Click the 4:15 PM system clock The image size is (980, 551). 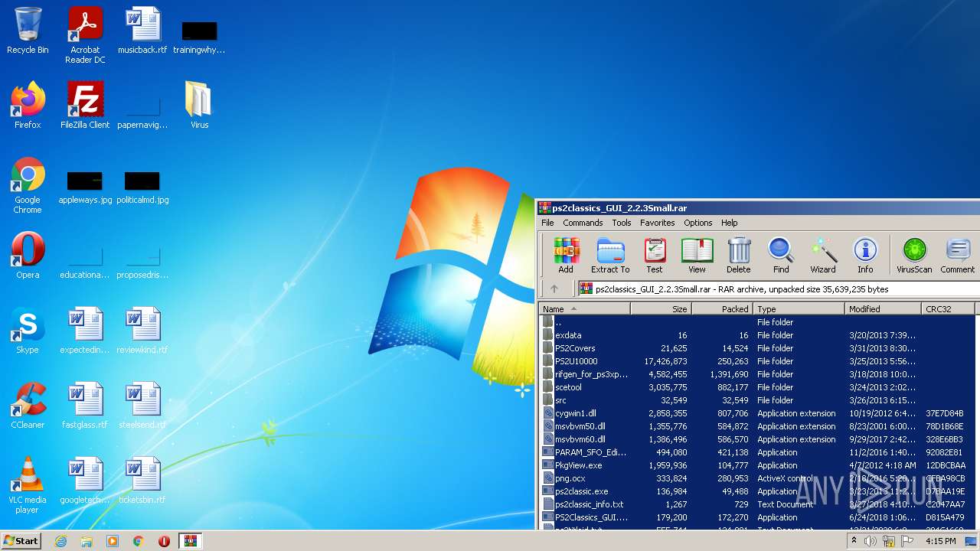pos(941,541)
